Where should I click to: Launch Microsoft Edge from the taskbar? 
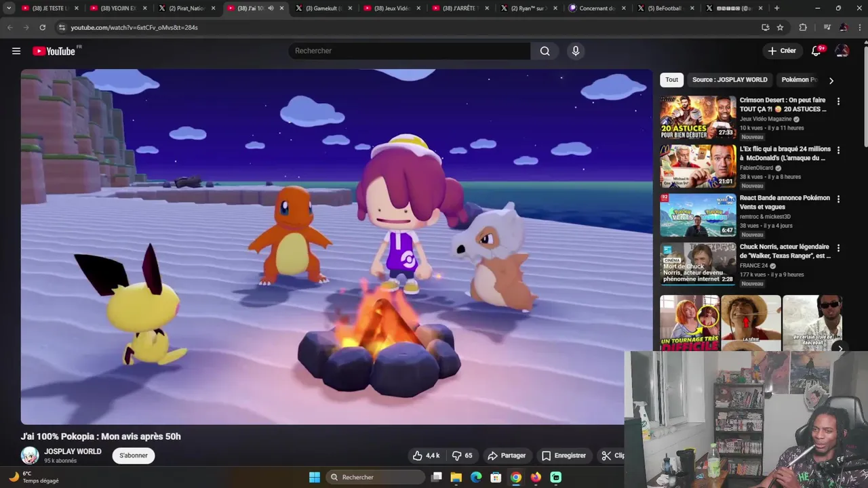pos(476,477)
